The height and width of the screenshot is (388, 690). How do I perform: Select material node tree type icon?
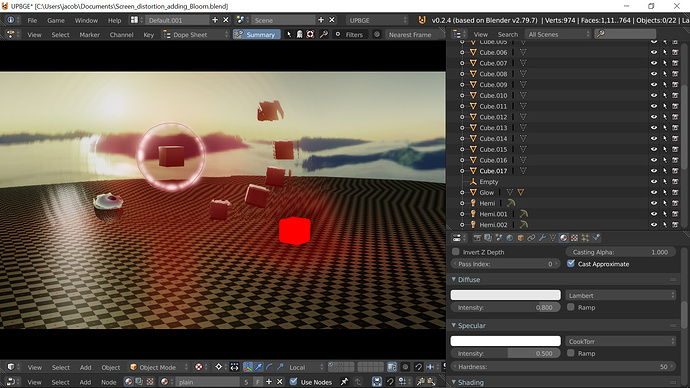pyautogui.click(x=128, y=382)
